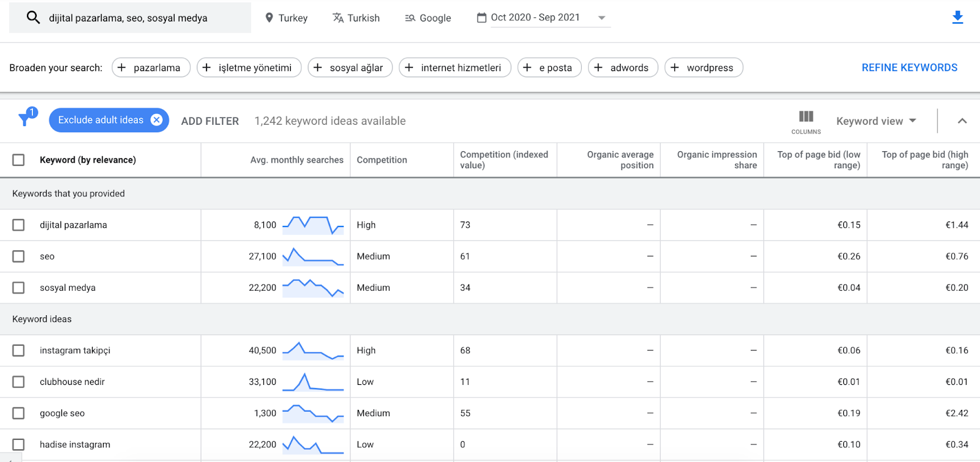The width and height of the screenshot is (980, 462).
Task: Click the 40,500 monthly searches value
Action: coord(262,351)
